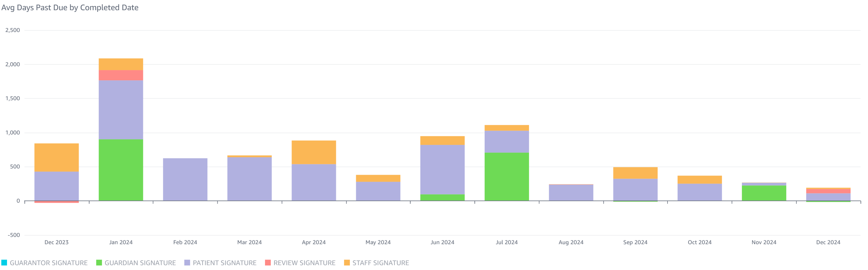Click the Guarantor Signature cyan legend swatch

(x=4, y=262)
